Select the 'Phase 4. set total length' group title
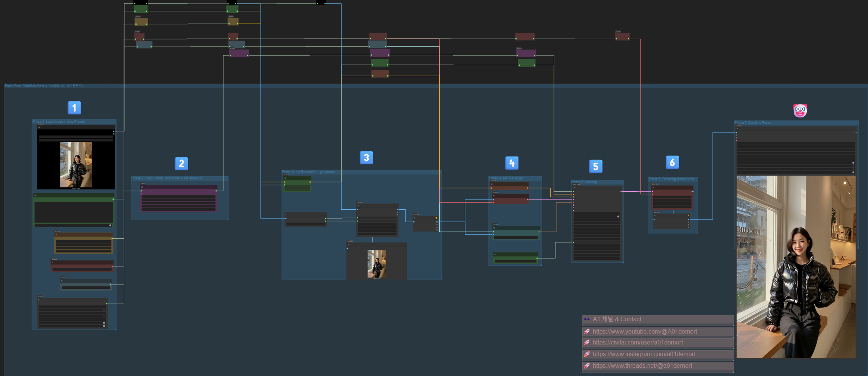The width and height of the screenshot is (868, 376). coord(506,178)
